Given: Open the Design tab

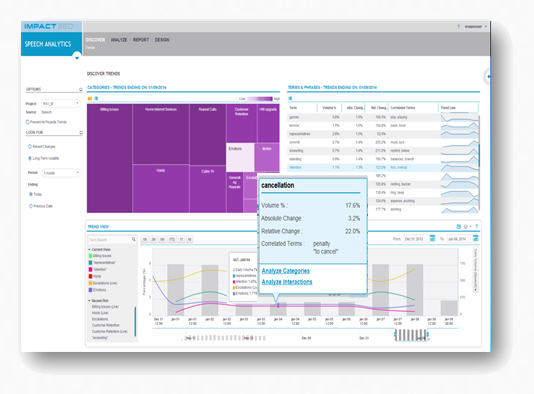Looking at the screenshot, I should click(162, 40).
